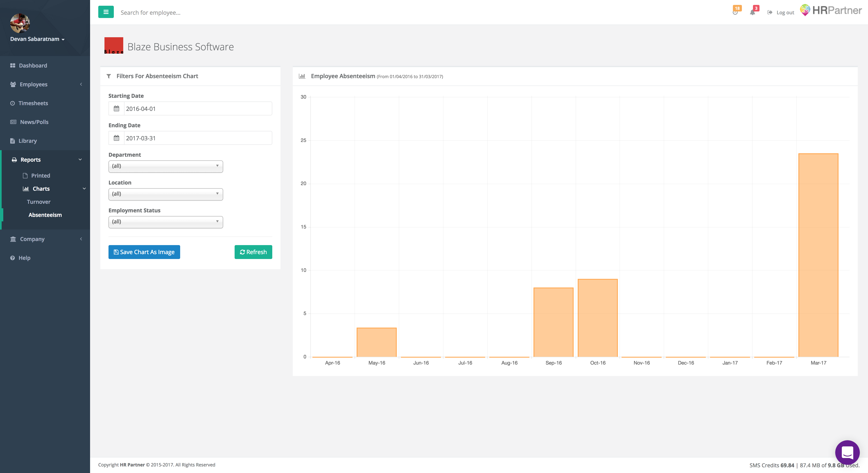Click Save Chart As Image button
The image size is (868, 473).
click(144, 252)
